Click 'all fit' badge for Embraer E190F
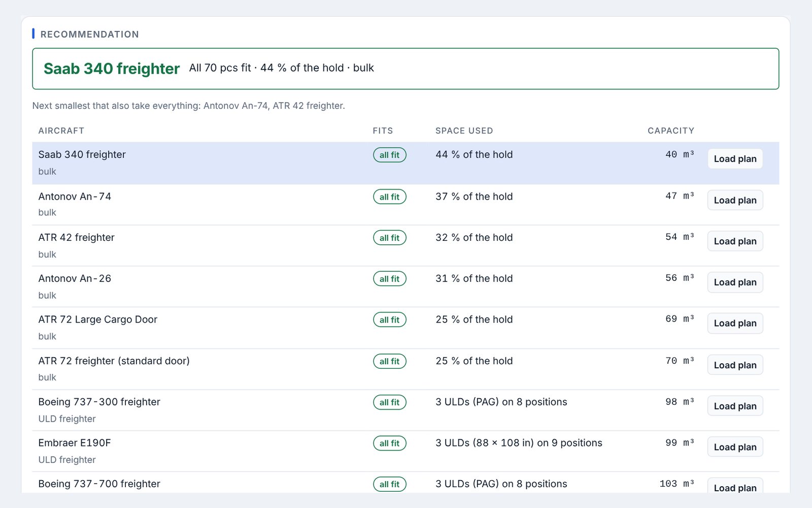The image size is (812, 508). 390,443
